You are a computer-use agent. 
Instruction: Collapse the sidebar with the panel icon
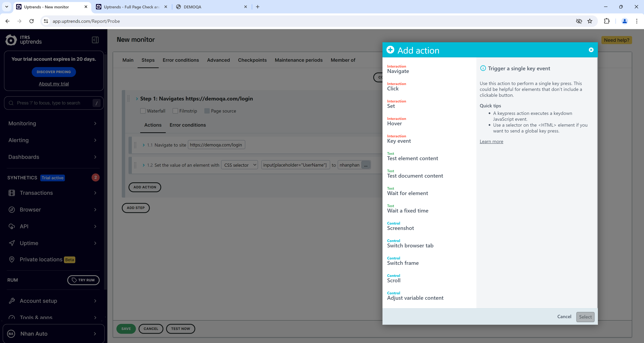(95, 40)
